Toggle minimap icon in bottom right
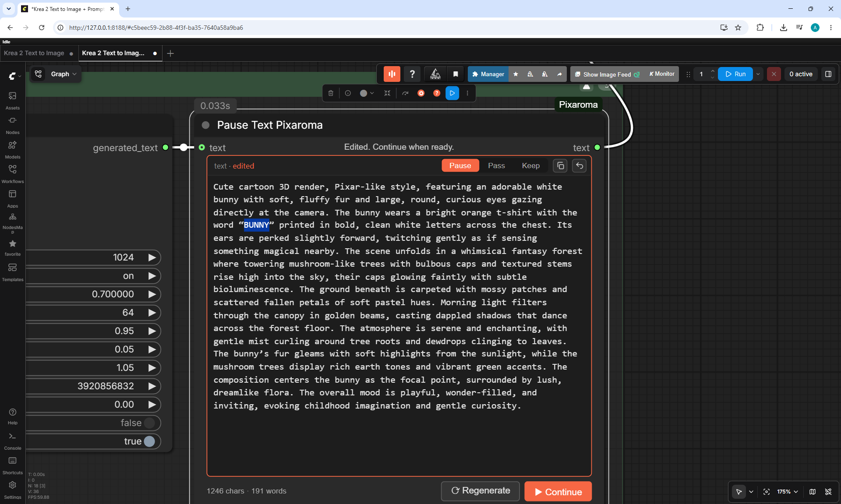The image size is (841, 504). [812, 492]
